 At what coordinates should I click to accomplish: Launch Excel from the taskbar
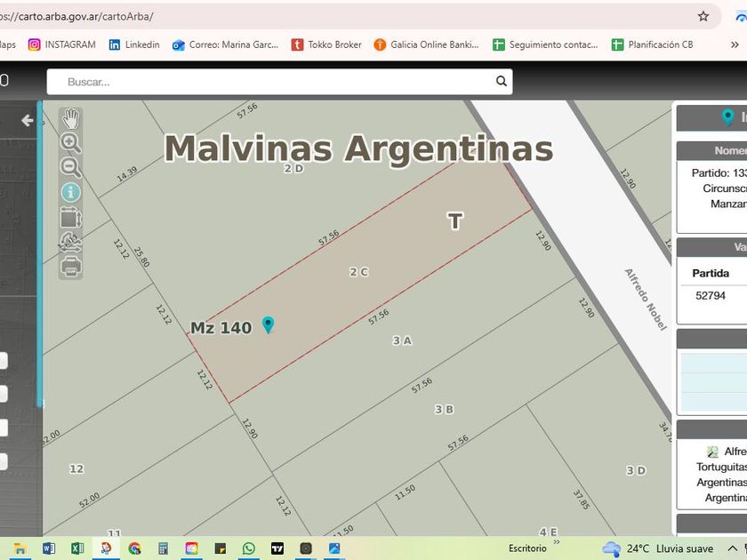click(x=77, y=548)
